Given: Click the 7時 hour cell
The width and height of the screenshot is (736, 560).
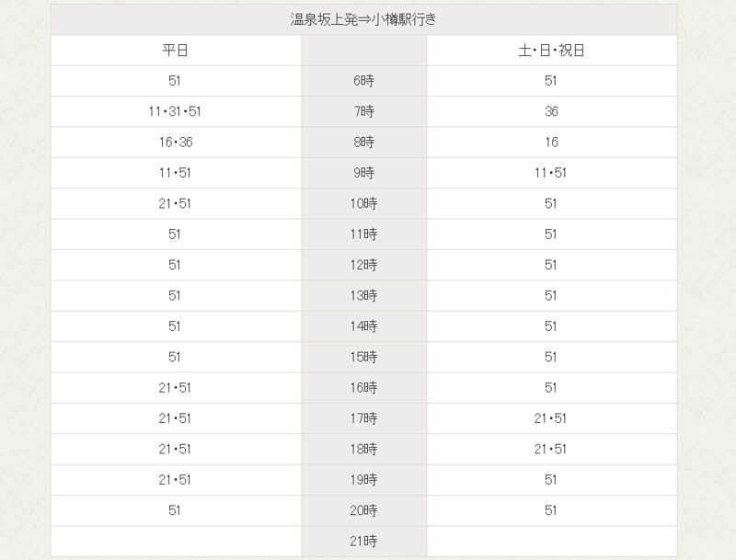Looking at the screenshot, I should pos(364,111).
